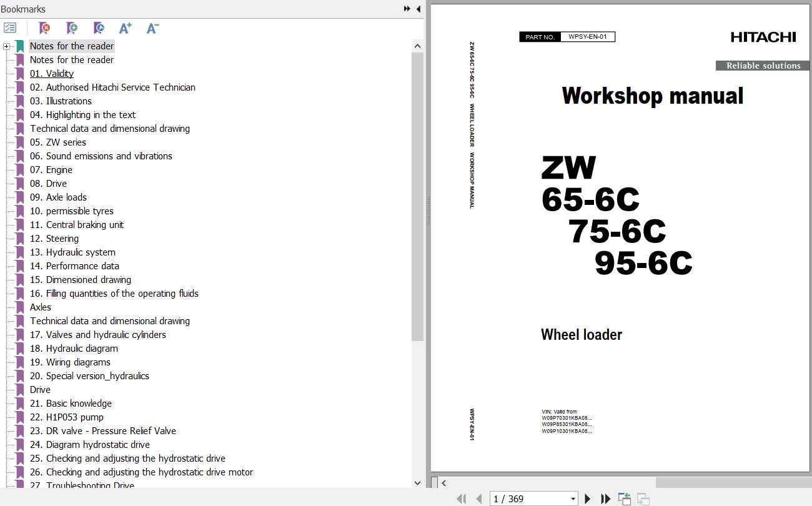Expand the highlighted Notes for the reader bookmark
Screen dimensions: 812x506
pyautogui.click(x=6, y=46)
